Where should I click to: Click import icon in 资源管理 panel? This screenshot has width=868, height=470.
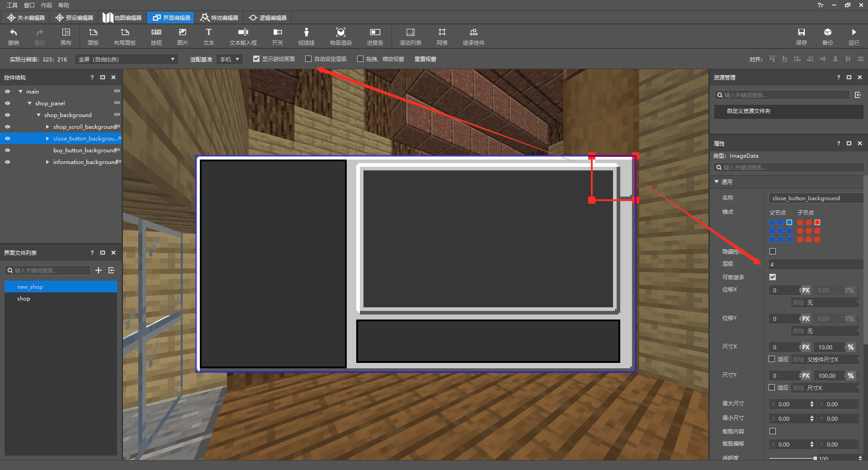coord(858,95)
